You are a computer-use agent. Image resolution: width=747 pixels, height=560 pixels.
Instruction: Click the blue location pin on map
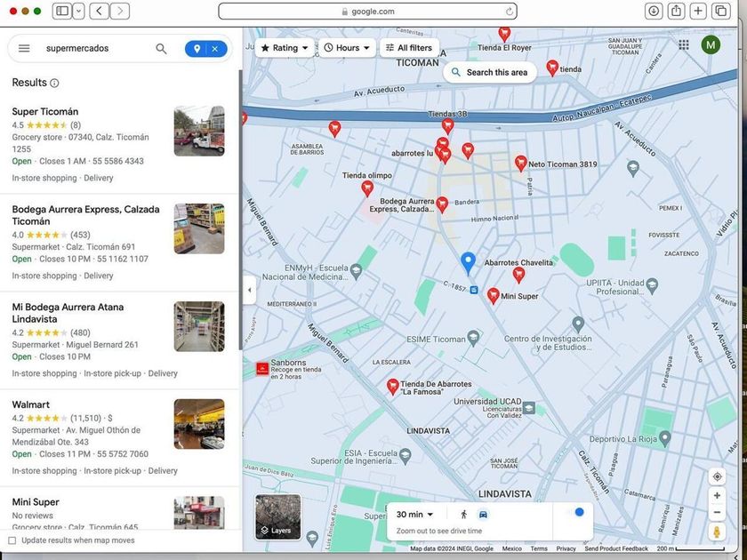pos(469,263)
